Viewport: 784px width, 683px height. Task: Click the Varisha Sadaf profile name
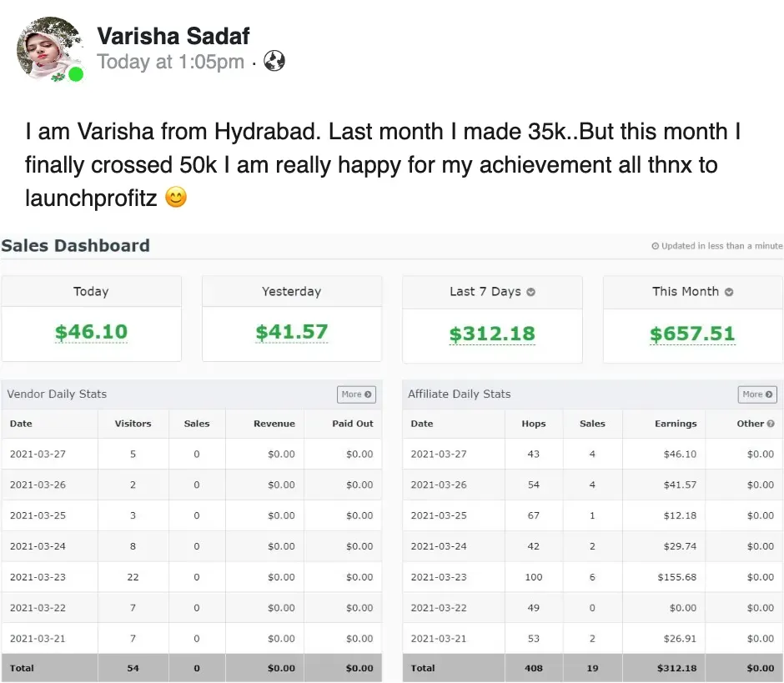[173, 35]
